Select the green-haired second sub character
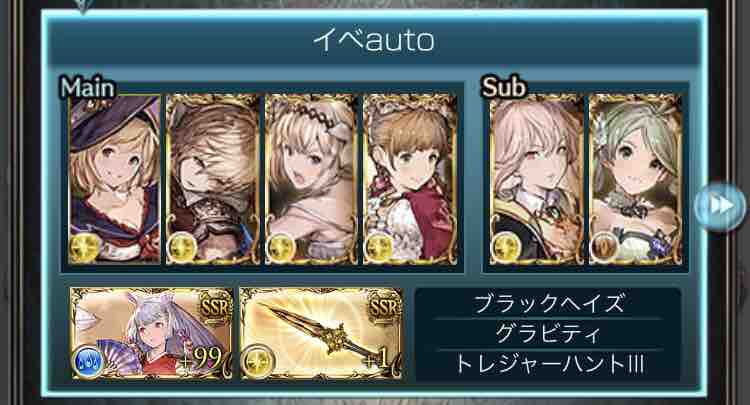 tap(636, 179)
